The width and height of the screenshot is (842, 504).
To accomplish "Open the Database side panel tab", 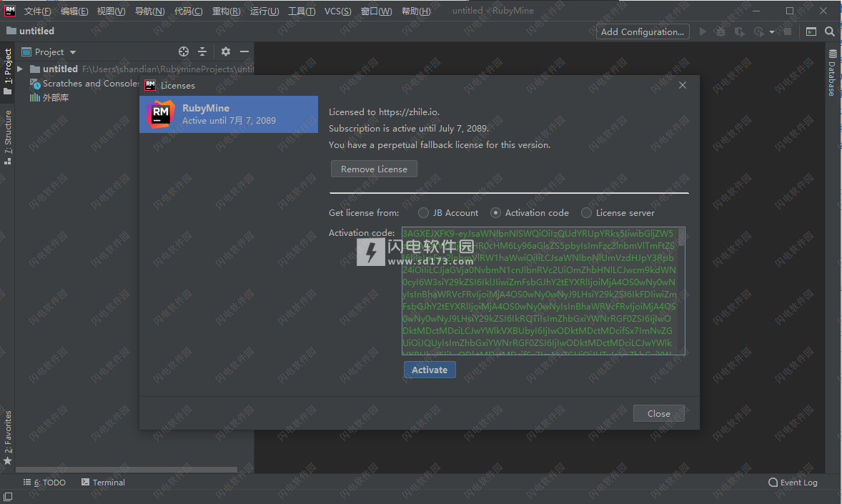I will [832, 72].
